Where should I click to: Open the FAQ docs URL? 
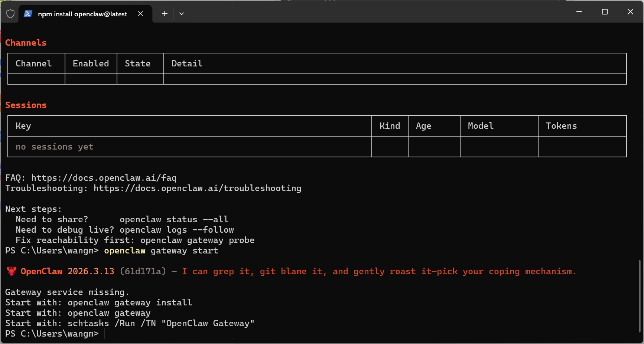[104, 178]
